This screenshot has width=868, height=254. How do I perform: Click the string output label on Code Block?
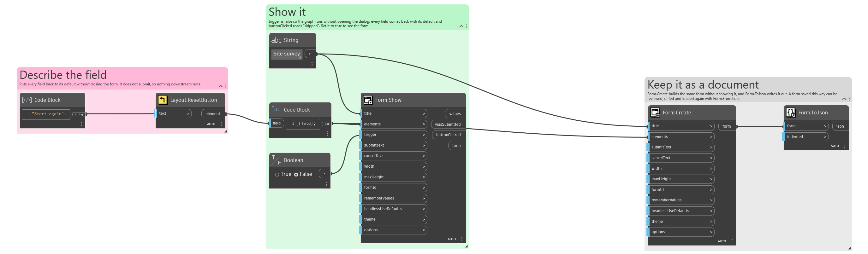point(79,114)
